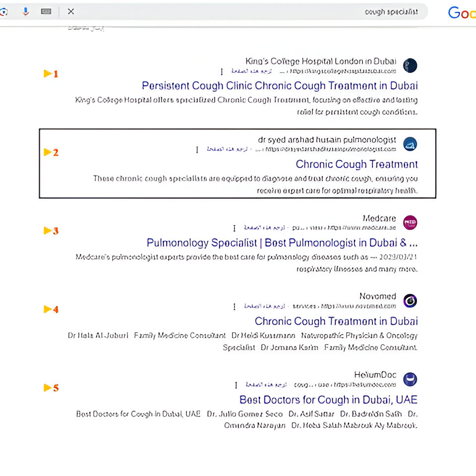Click the Novomed snippet listing Family Medicine Consultants
Screen dimensions: 476x476
(242, 342)
